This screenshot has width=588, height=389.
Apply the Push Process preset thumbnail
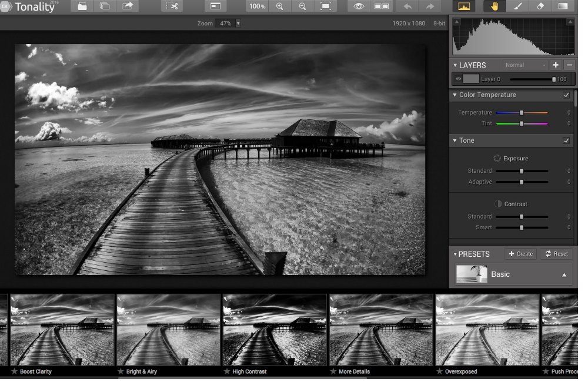pyautogui.click(x=560, y=330)
